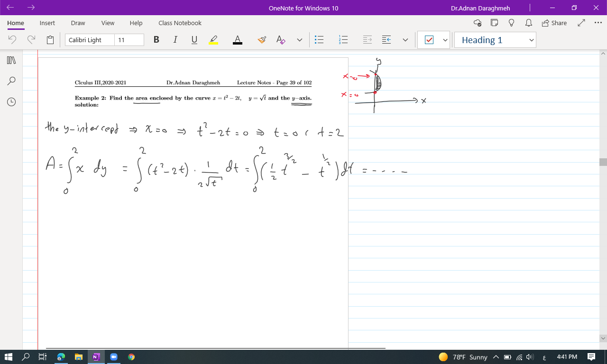Click the vertical scrollbar thumb
This screenshot has height=364, width=607.
603,162
